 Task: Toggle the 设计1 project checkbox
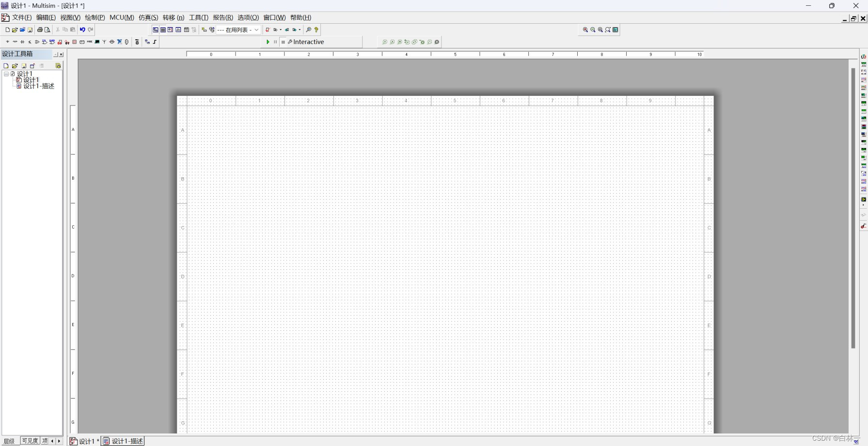pyautogui.click(x=13, y=74)
